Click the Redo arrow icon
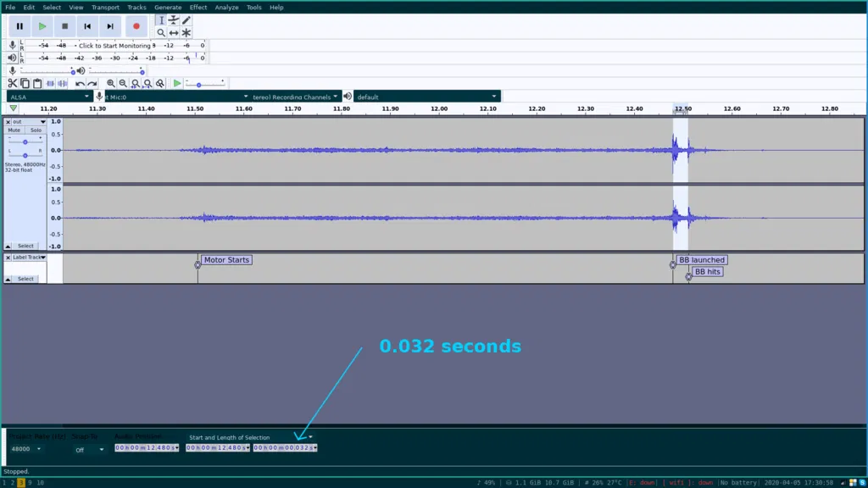 (92, 84)
